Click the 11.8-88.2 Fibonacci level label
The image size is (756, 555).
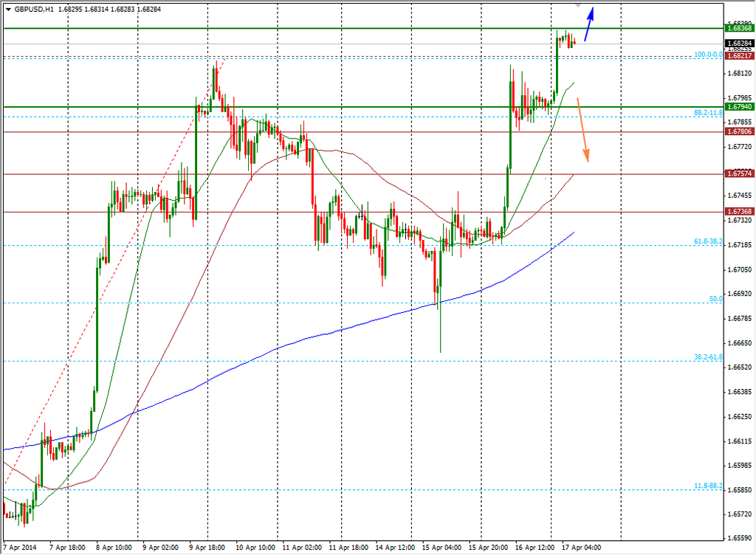pyautogui.click(x=707, y=486)
